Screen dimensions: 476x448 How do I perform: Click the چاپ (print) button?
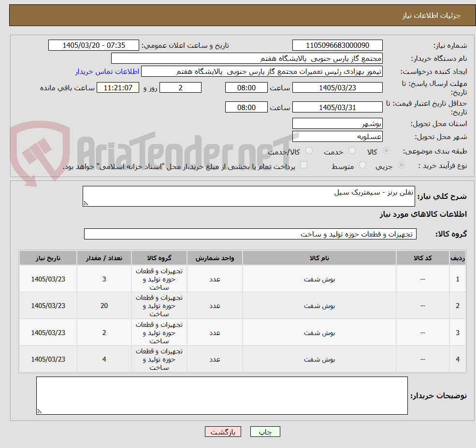click(265, 432)
